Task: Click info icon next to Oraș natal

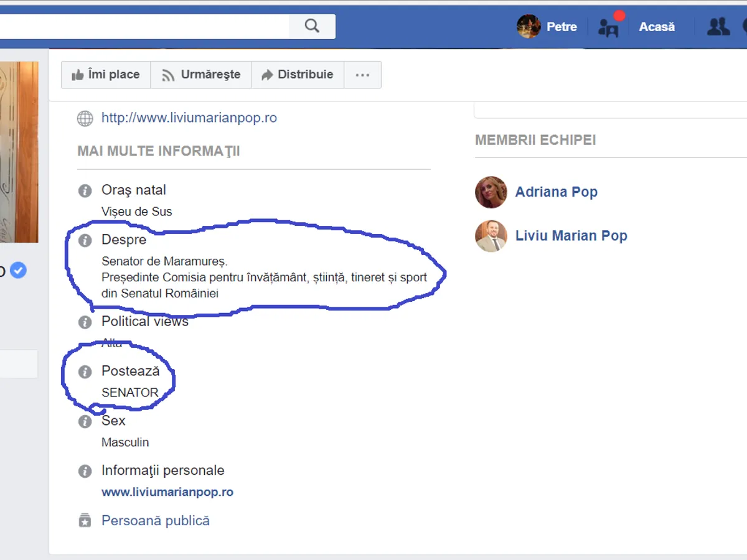Action: (85, 191)
